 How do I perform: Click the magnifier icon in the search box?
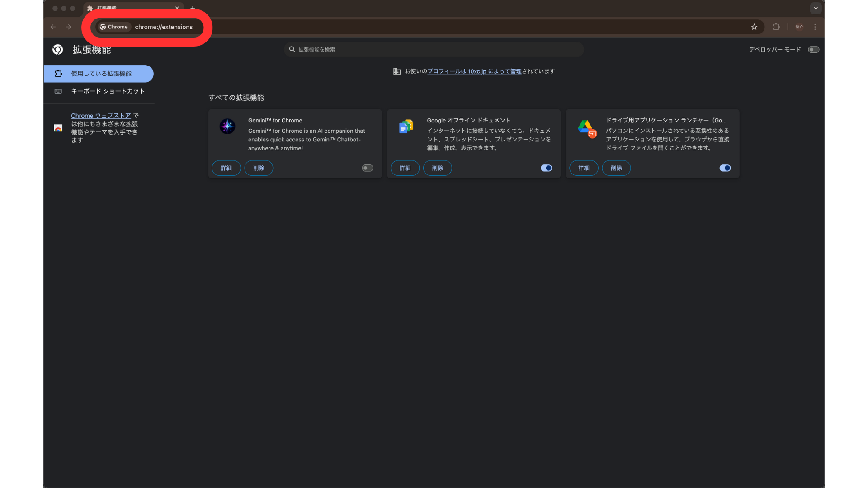click(x=292, y=50)
